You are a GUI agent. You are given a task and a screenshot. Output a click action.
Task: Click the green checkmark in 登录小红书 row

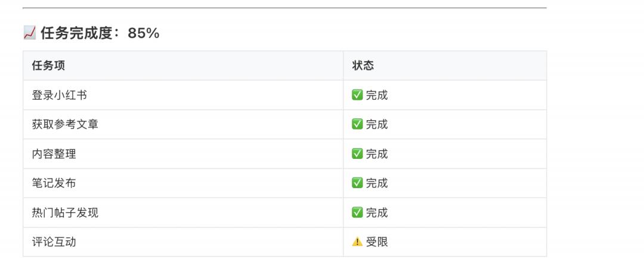click(357, 95)
